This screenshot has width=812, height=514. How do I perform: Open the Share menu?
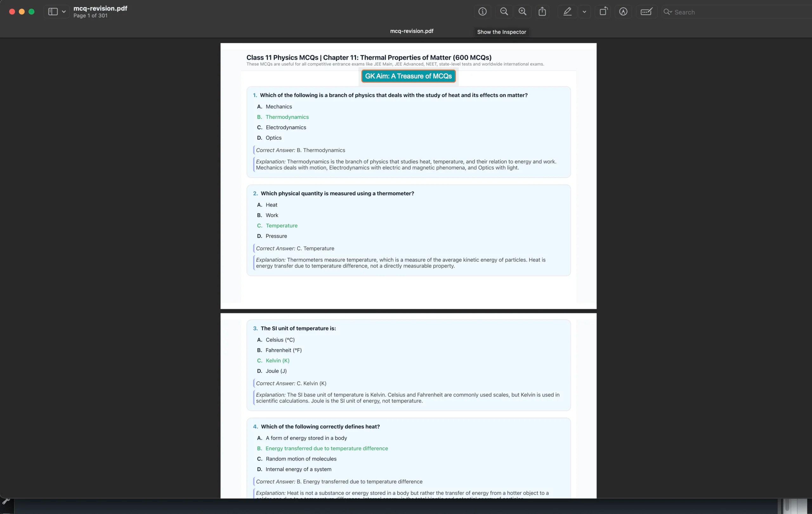pos(542,12)
